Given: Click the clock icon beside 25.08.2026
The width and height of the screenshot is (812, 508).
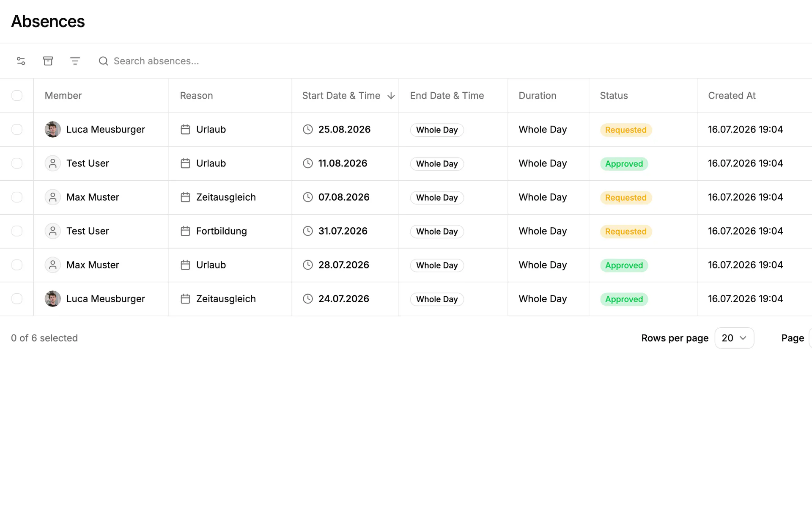Looking at the screenshot, I should coord(308,130).
